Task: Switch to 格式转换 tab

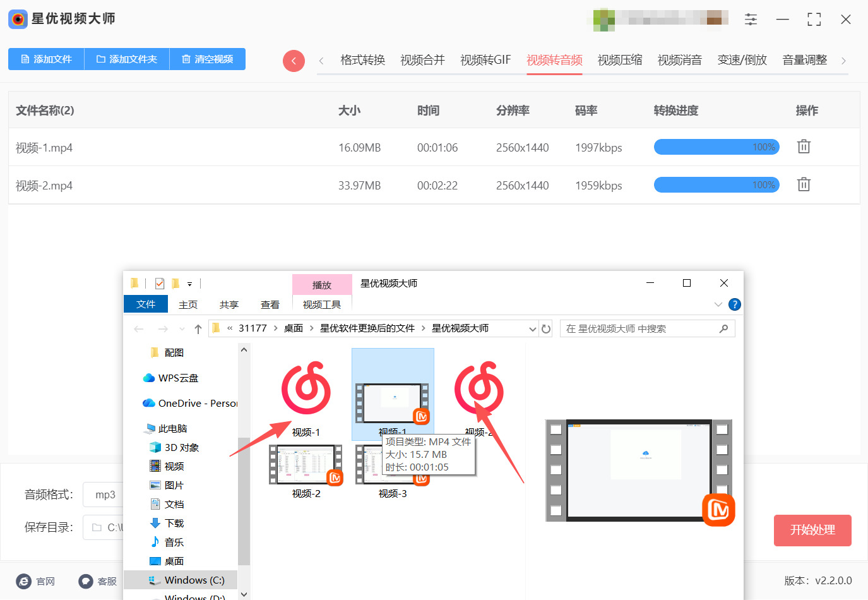Action: [362, 60]
